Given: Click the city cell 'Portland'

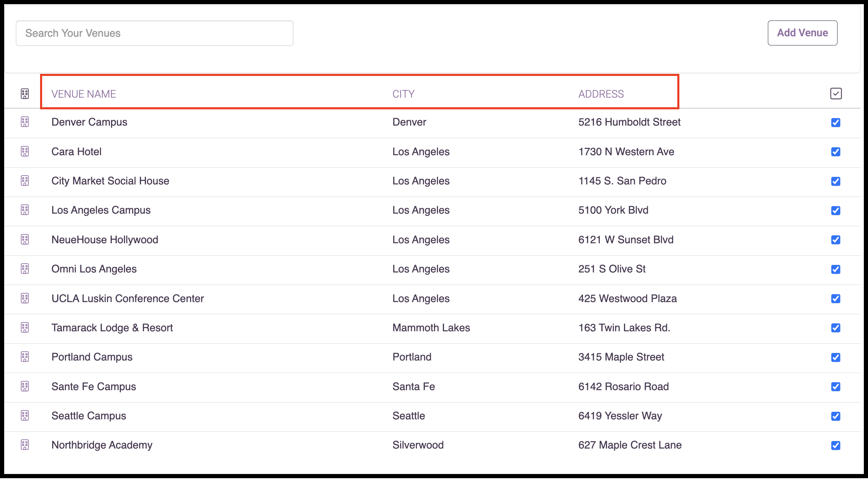Looking at the screenshot, I should point(412,357).
